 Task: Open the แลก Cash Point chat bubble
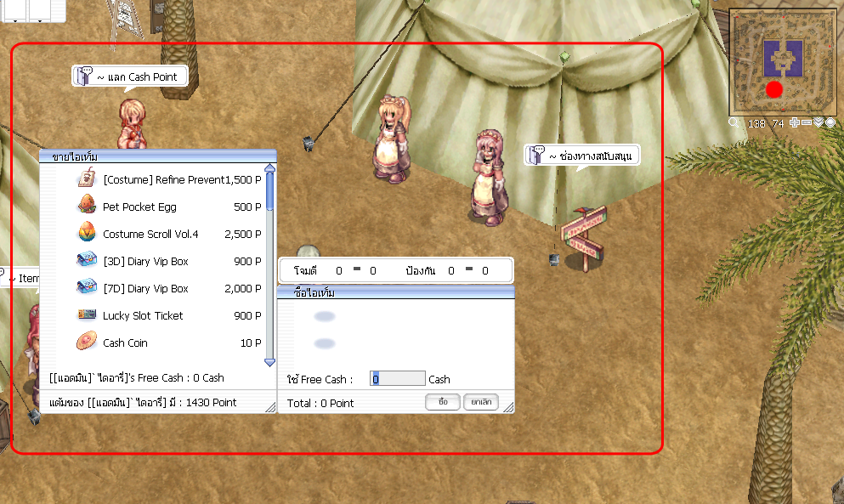point(129,77)
